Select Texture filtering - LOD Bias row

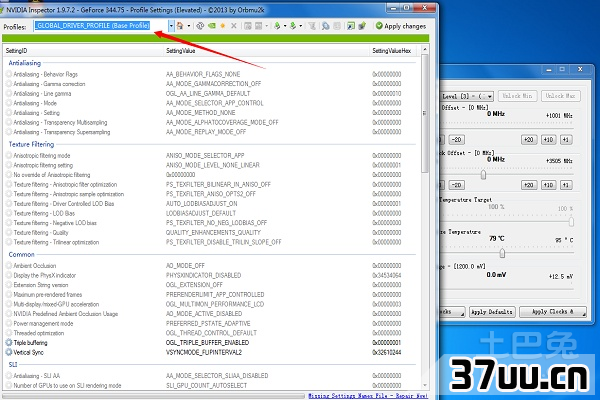[x=210, y=213]
